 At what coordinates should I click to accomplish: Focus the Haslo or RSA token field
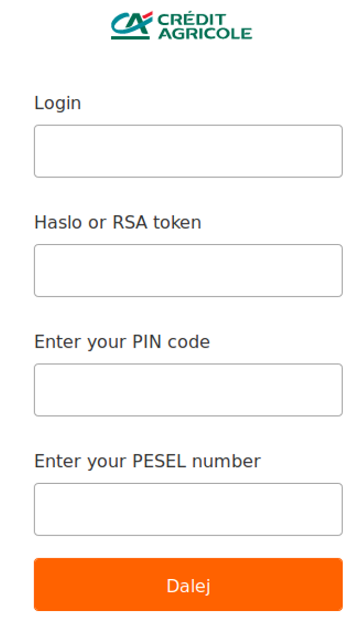tap(188, 270)
